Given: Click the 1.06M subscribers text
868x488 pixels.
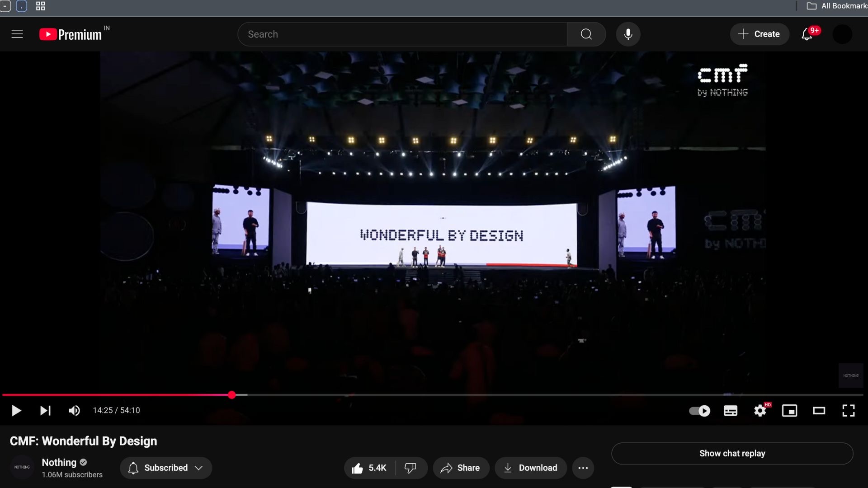Looking at the screenshot, I should click(x=72, y=474).
